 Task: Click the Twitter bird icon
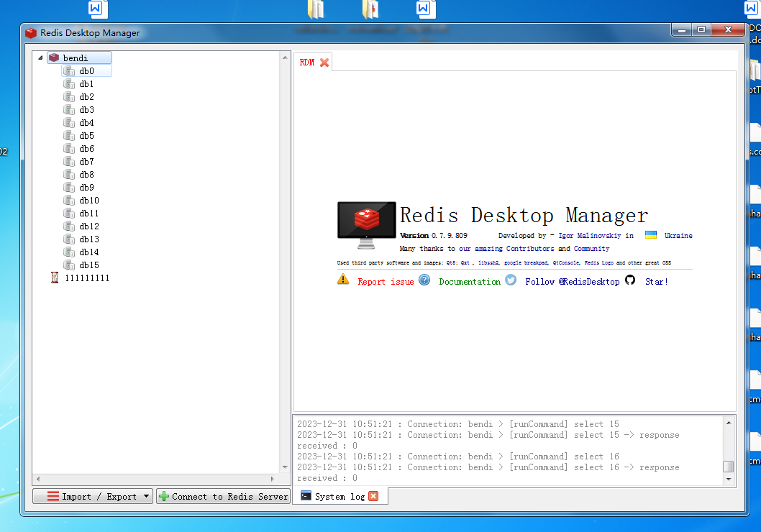[x=511, y=280]
